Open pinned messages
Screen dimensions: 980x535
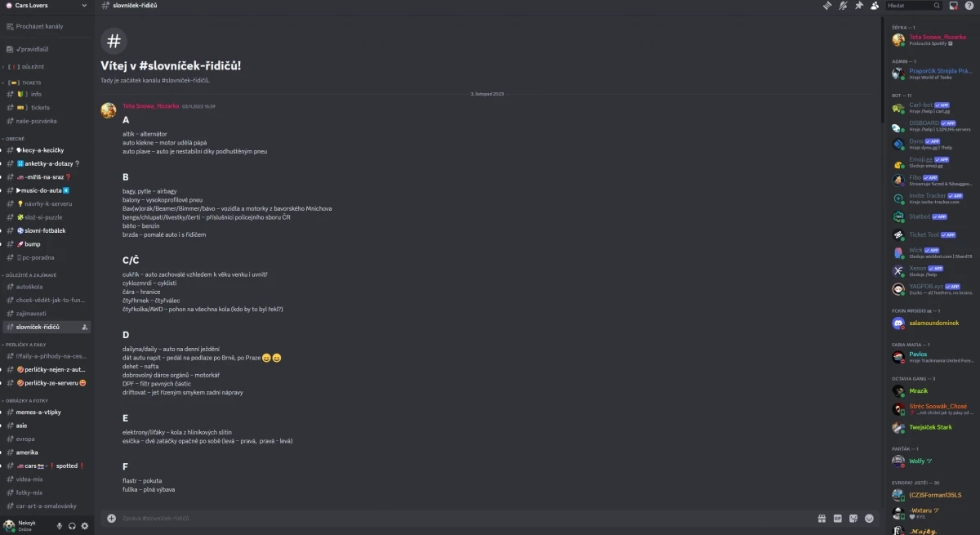858,5
